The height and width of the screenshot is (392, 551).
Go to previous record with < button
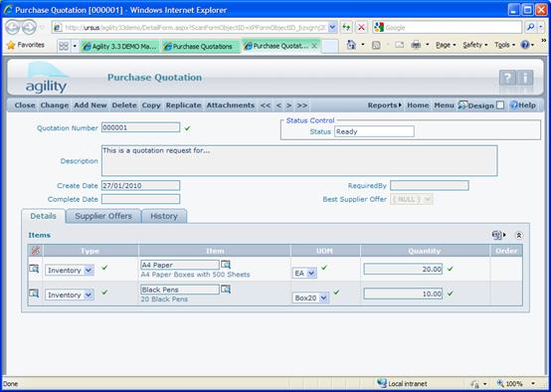point(278,105)
